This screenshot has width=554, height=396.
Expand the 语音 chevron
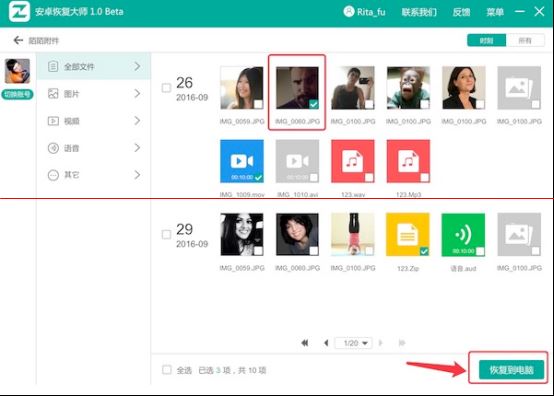point(137,148)
